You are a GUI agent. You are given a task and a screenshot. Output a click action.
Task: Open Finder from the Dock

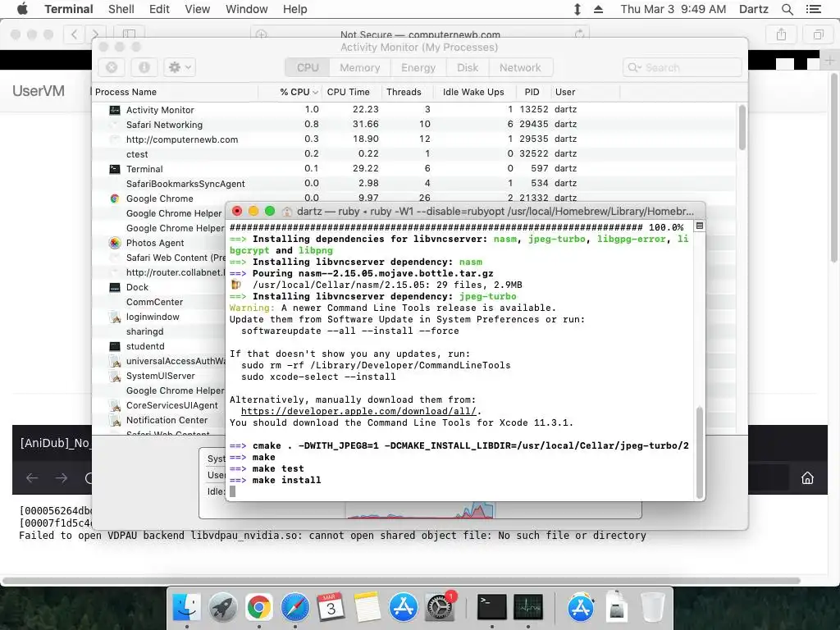coord(186,607)
